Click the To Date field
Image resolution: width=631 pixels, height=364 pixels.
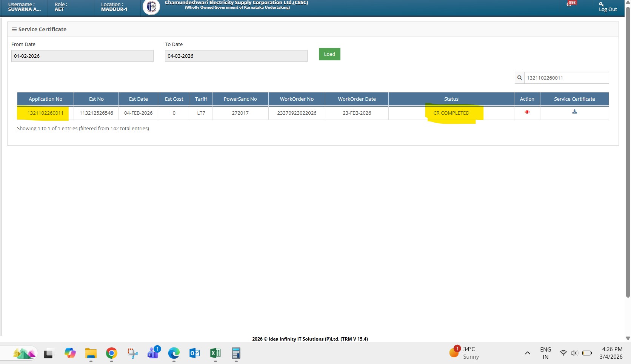236,56
